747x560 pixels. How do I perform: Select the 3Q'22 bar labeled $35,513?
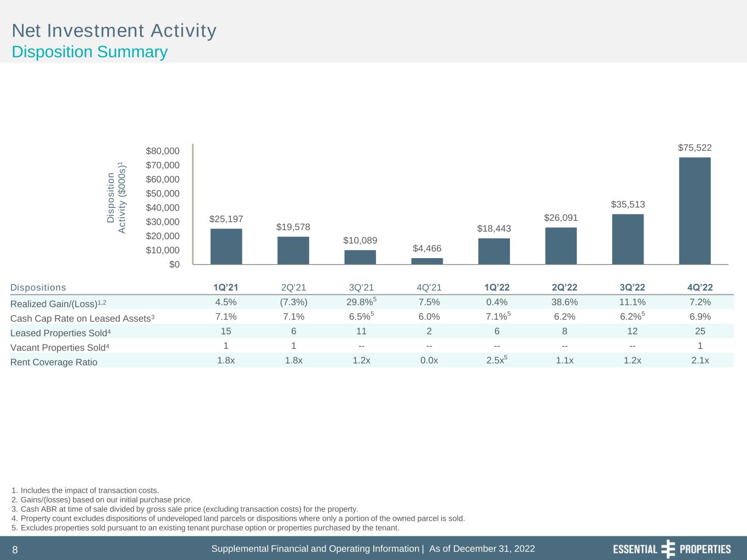[x=628, y=239]
